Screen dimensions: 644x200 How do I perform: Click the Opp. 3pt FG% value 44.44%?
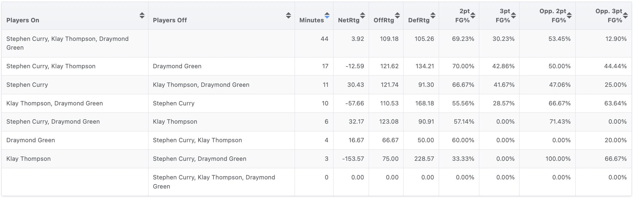click(x=616, y=66)
